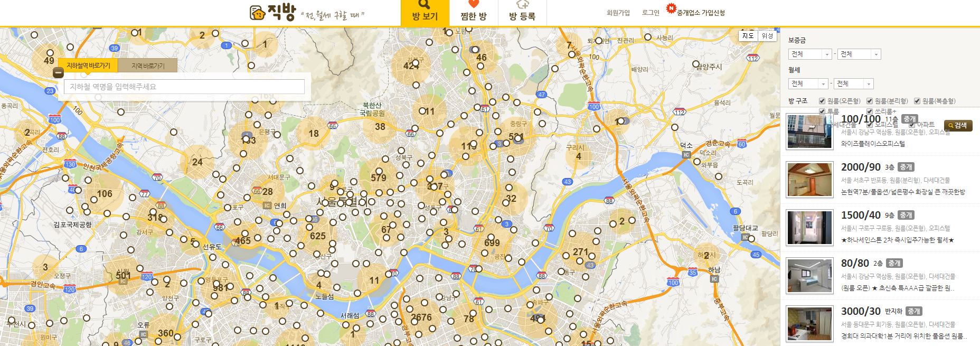Toggle the 원룸(복층형) checkbox
980x346 pixels.
(x=917, y=101)
